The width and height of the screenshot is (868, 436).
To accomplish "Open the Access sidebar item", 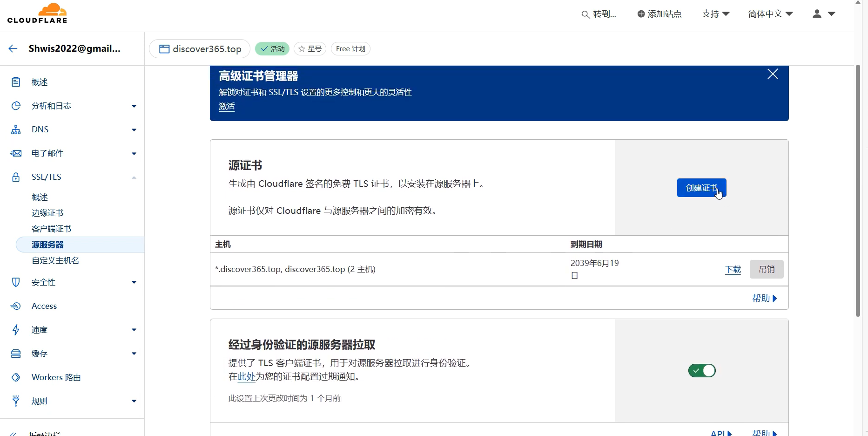I will click(44, 306).
